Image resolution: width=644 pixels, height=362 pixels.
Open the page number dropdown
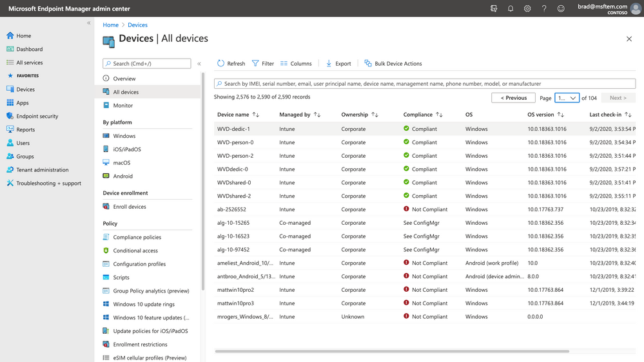pos(567,98)
